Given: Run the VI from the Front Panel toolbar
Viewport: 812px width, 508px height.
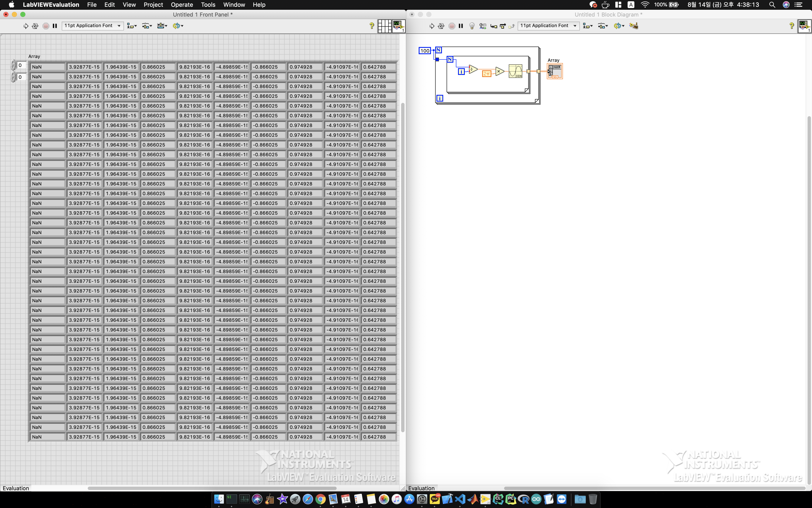Looking at the screenshot, I should 26,26.
